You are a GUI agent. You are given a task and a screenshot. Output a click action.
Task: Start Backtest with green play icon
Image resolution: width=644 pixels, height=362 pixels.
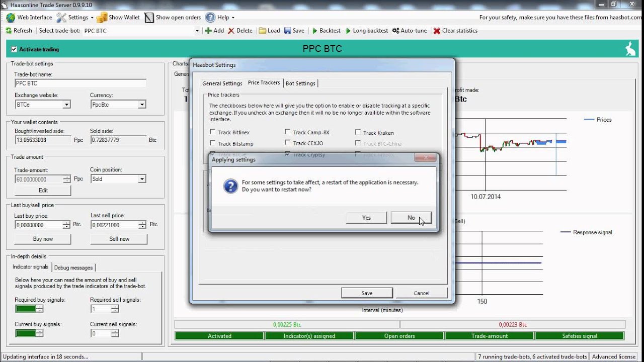[x=315, y=31]
